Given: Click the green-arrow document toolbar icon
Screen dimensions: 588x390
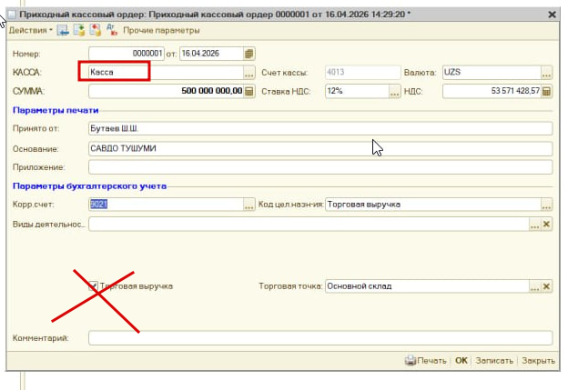Looking at the screenshot, I should [79, 30].
